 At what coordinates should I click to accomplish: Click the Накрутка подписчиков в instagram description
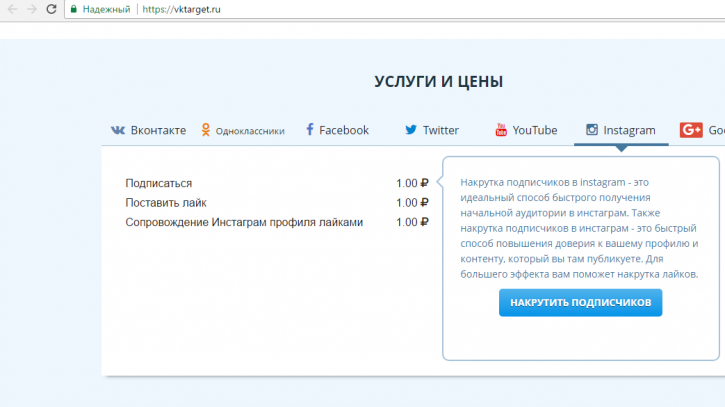pyautogui.click(x=579, y=228)
